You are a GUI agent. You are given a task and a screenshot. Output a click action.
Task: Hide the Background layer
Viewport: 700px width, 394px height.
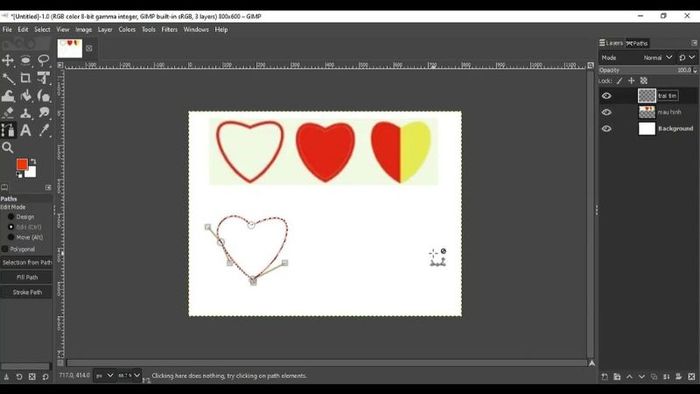pyautogui.click(x=606, y=129)
